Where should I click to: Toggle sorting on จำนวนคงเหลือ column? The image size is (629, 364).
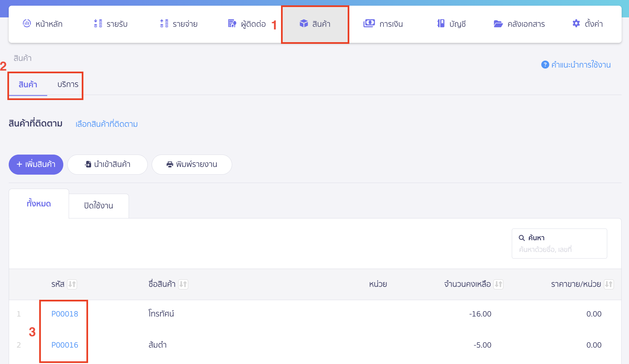point(498,284)
